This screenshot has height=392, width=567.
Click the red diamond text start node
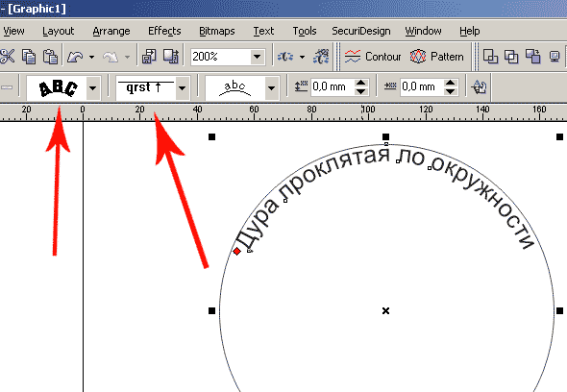[236, 251]
